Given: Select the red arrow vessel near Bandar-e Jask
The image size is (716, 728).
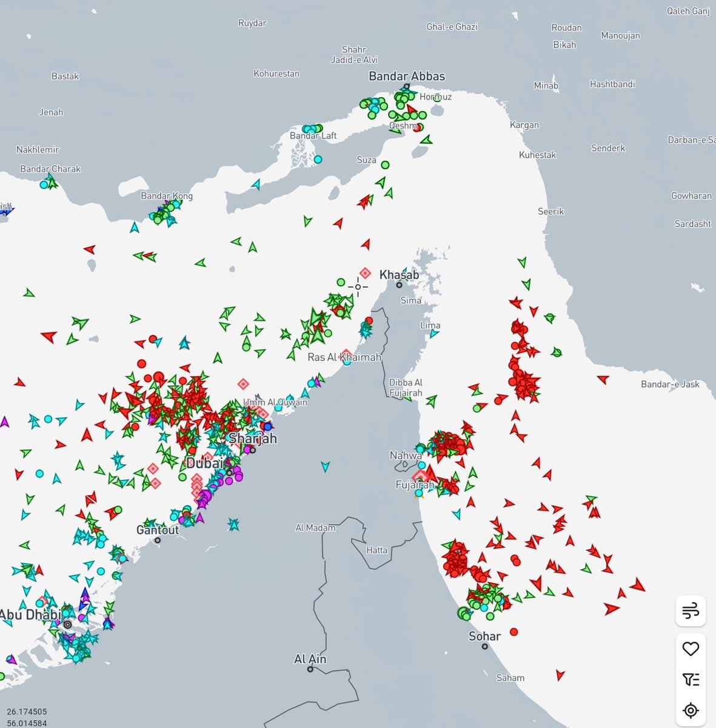Looking at the screenshot, I should (x=603, y=379).
